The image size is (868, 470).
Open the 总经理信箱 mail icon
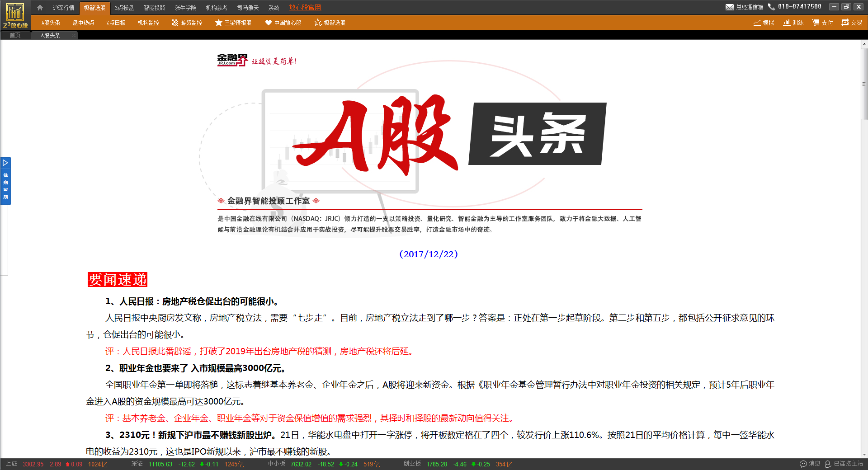729,7
